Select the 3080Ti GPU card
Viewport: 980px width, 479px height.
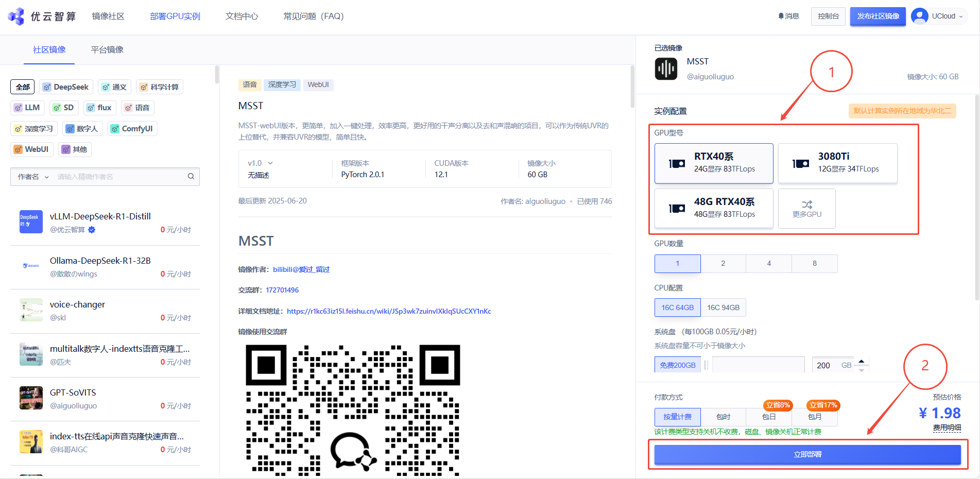click(838, 163)
